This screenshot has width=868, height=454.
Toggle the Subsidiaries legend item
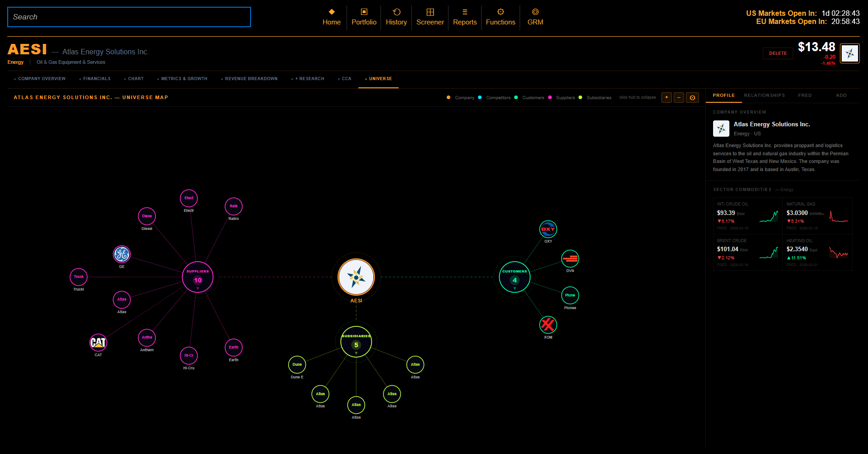click(x=595, y=97)
